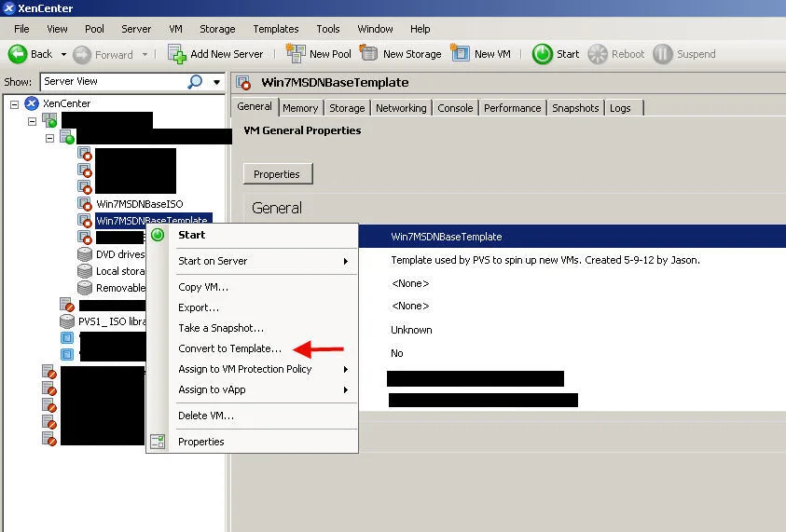The height and width of the screenshot is (532, 786).
Task: Switch to the Memory tab
Action: click(300, 108)
